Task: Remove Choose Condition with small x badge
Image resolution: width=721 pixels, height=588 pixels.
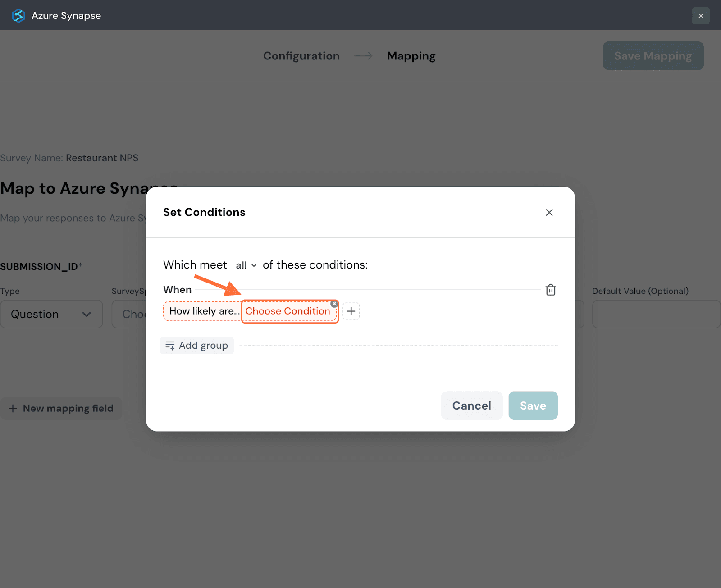Action: (334, 304)
